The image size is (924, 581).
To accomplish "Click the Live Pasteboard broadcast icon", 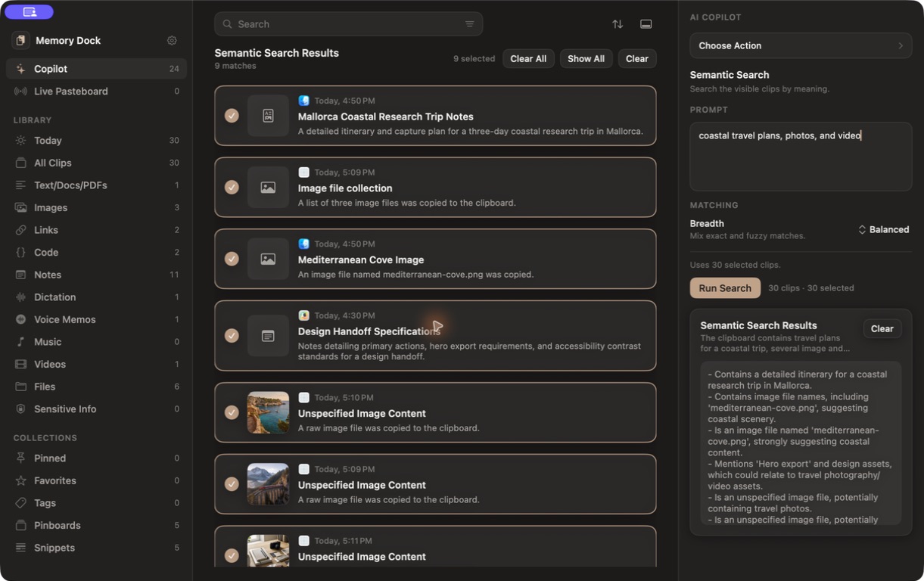I will 20,92.
